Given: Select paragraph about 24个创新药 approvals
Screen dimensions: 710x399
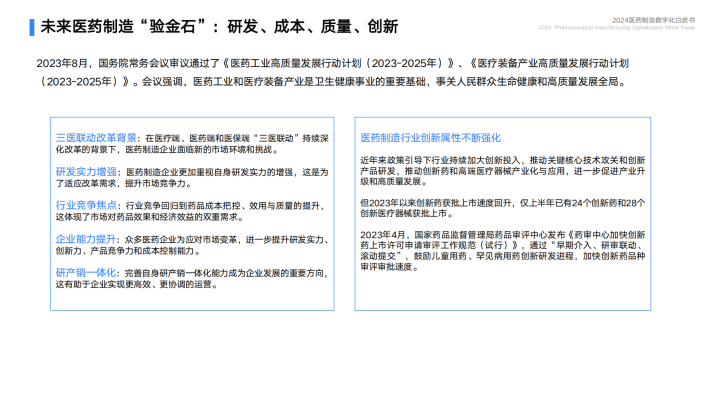Looking at the screenshot, I should [503, 208].
